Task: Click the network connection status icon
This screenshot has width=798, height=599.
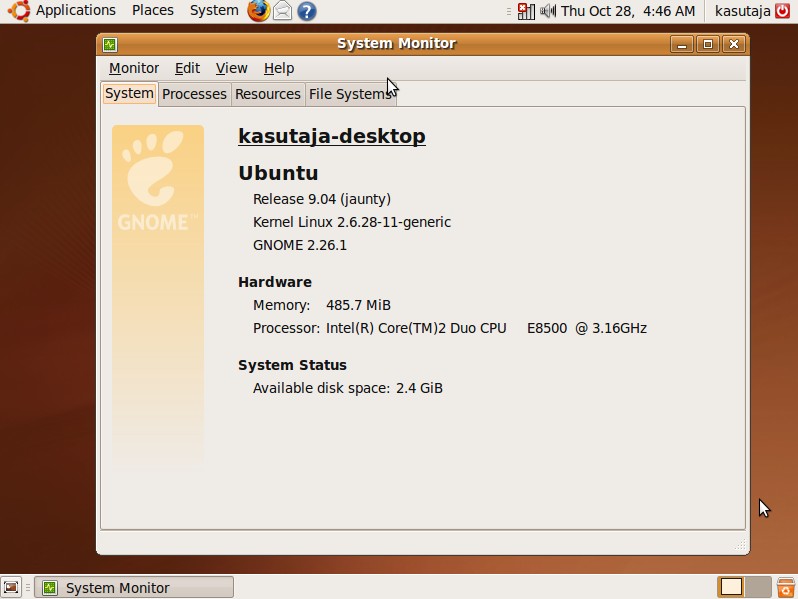Action: [526, 11]
